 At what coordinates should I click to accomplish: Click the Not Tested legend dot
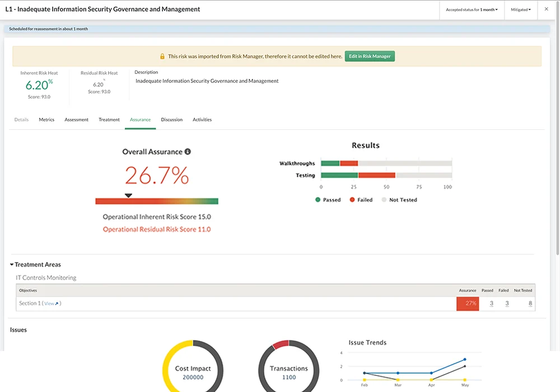[x=384, y=199]
